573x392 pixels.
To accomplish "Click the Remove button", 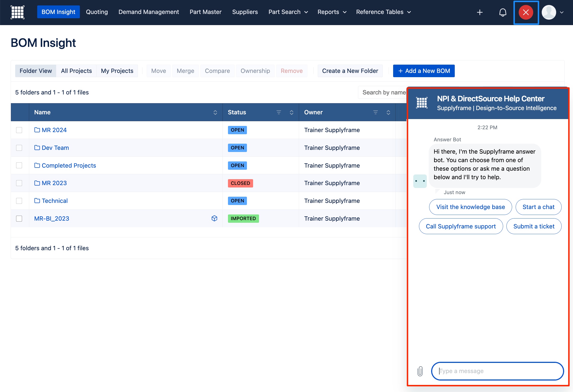I will [292, 71].
